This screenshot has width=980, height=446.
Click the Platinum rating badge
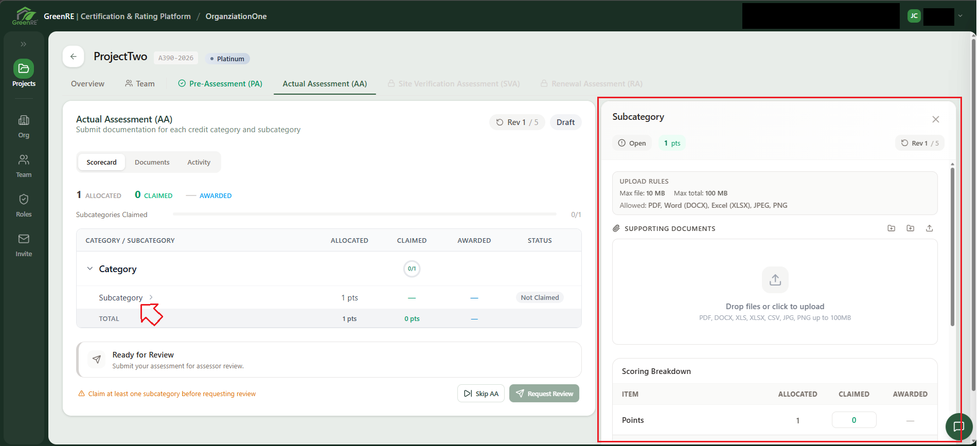(227, 59)
